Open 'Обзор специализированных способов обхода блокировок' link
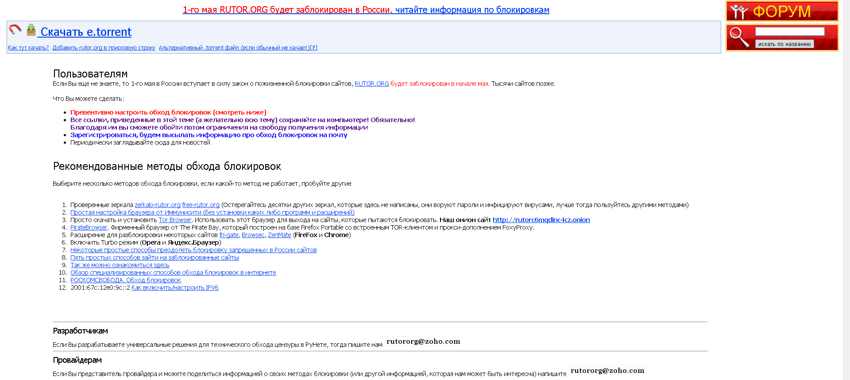Image resolution: width=850 pixels, height=380 pixels. (173, 273)
